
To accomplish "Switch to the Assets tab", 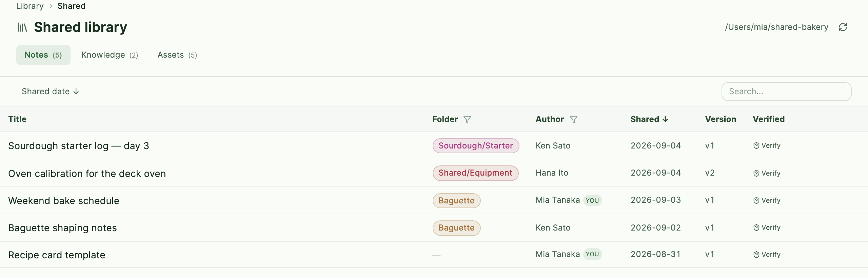I will point(177,55).
